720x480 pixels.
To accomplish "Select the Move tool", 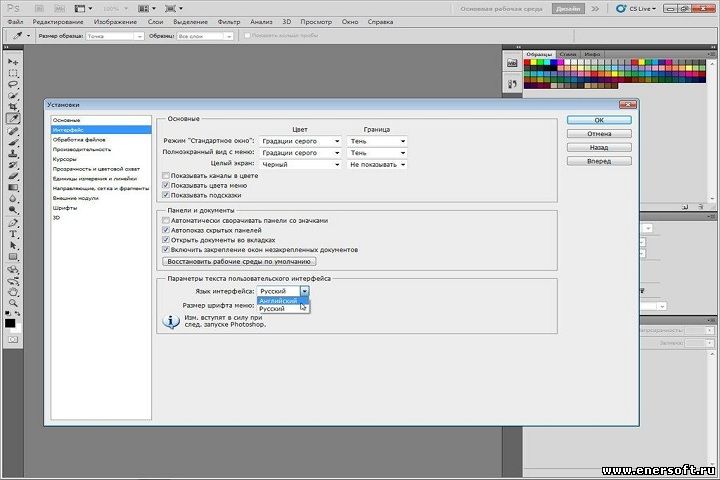I will coord(13,62).
